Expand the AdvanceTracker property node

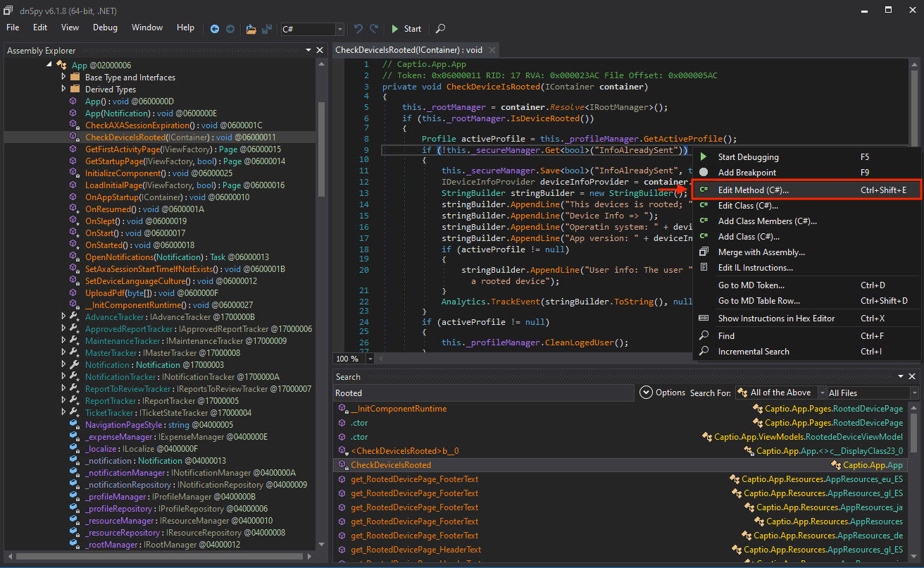pyautogui.click(x=63, y=317)
